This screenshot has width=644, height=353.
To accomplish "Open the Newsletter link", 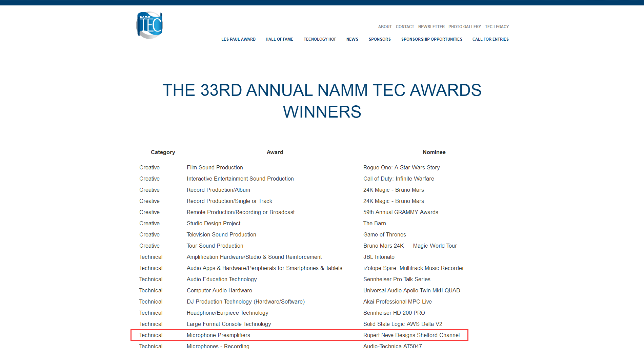I will coord(431,27).
